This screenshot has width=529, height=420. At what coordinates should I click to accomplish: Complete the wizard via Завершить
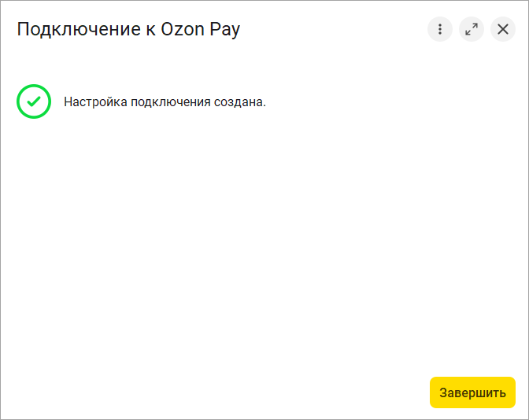click(x=472, y=392)
